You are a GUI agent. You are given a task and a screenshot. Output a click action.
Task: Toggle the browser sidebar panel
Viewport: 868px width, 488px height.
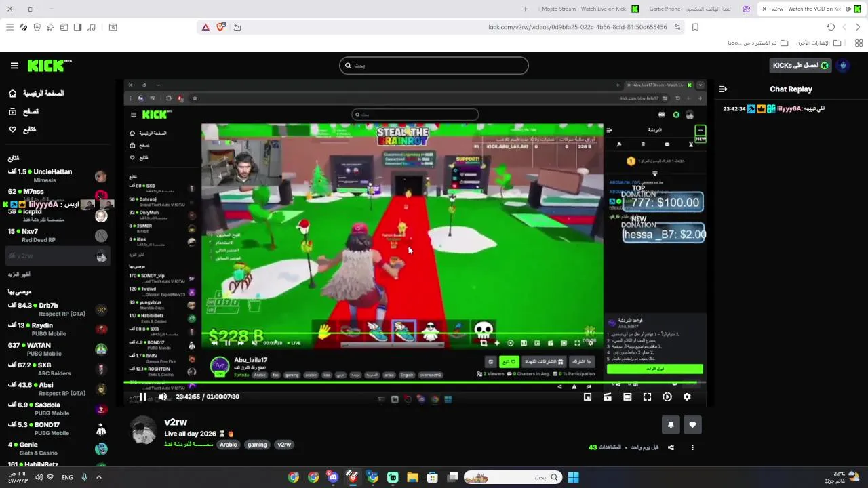(x=77, y=27)
